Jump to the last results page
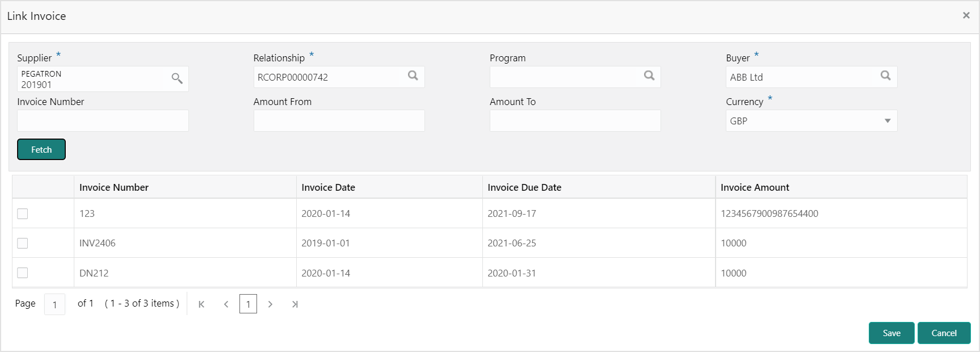Viewport: 980px width, 352px height. 295,304
